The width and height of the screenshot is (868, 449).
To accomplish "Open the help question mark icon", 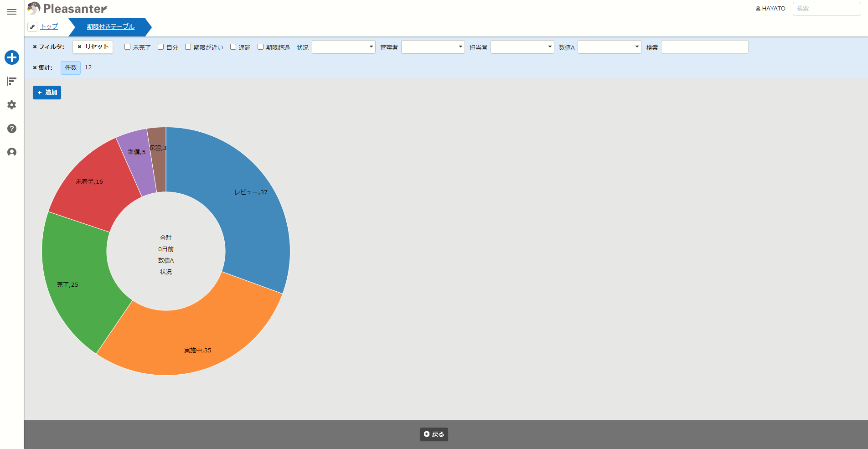I will 12,129.
